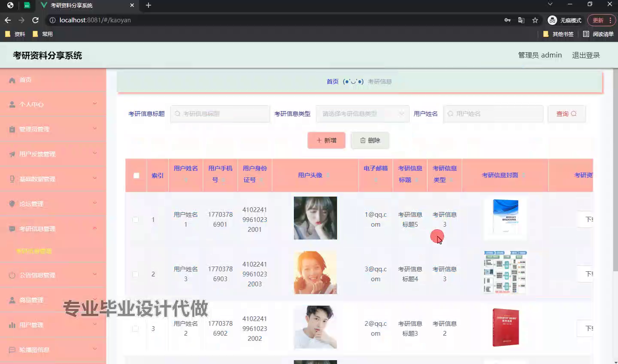Click the user icon beside 商品管理
Viewport: 618px width, 364px height.
(12, 300)
